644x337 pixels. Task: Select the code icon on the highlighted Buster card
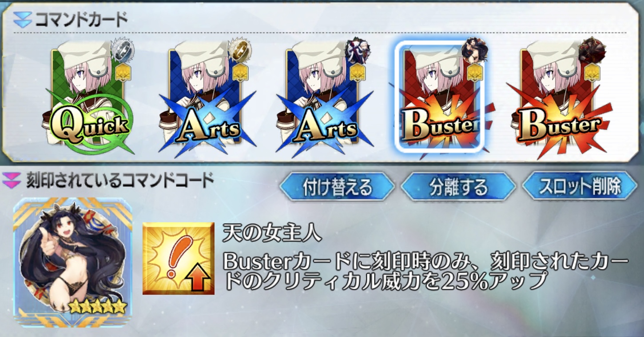(x=474, y=50)
